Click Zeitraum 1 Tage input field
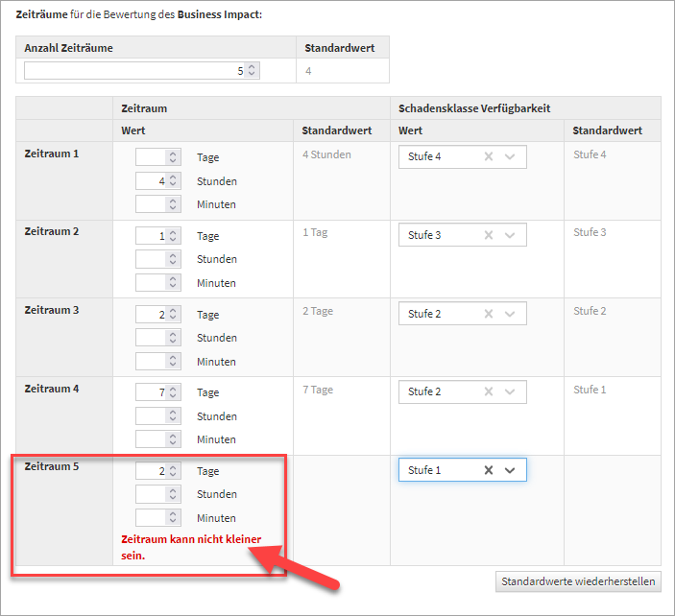 tap(151, 157)
